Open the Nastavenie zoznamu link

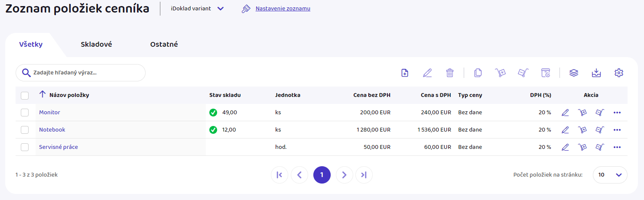[283, 8]
